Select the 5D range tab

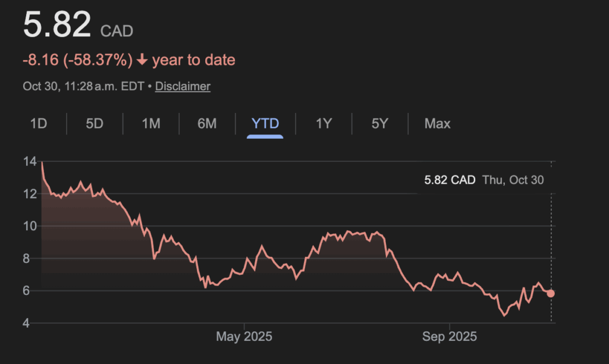95,124
